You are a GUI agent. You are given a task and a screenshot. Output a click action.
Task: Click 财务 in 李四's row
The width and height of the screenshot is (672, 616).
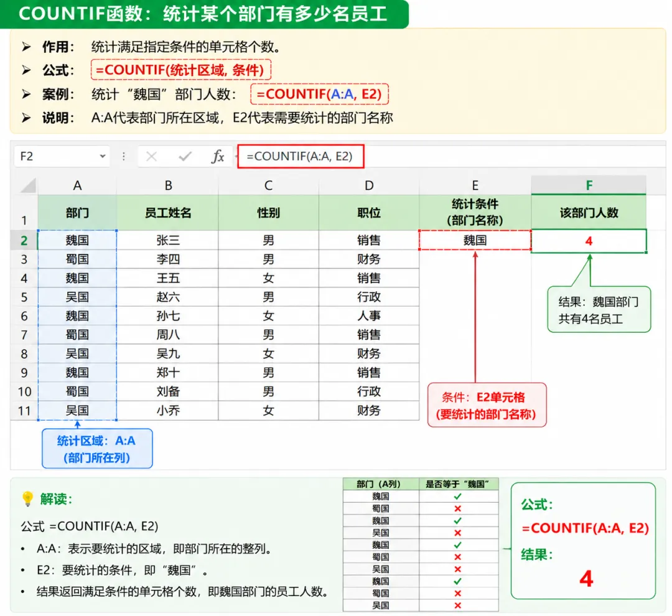coord(369,259)
